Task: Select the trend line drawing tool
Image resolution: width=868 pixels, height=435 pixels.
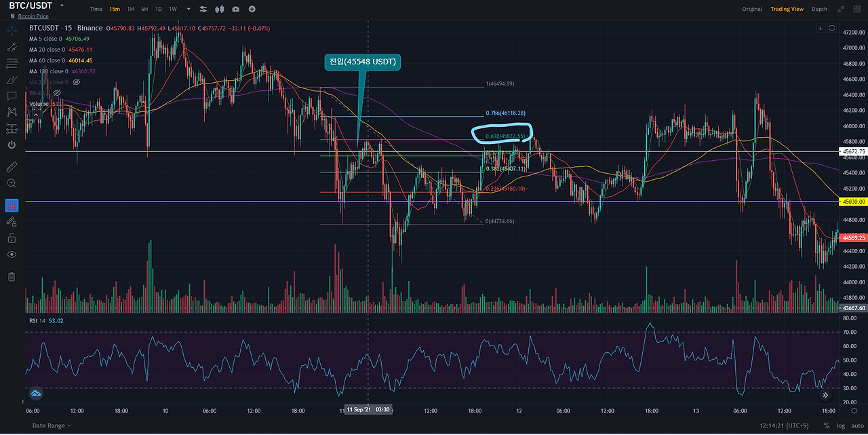Action: click(12, 48)
